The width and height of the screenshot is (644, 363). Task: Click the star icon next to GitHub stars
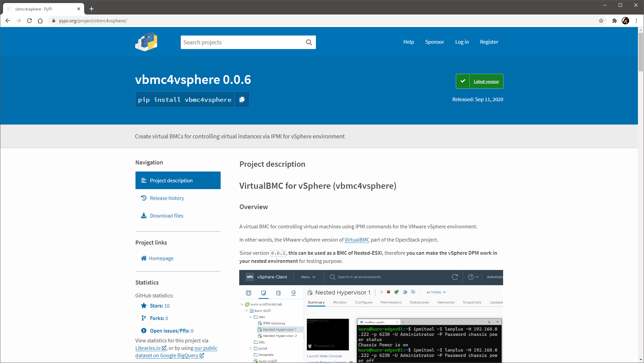(x=144, y=305)
